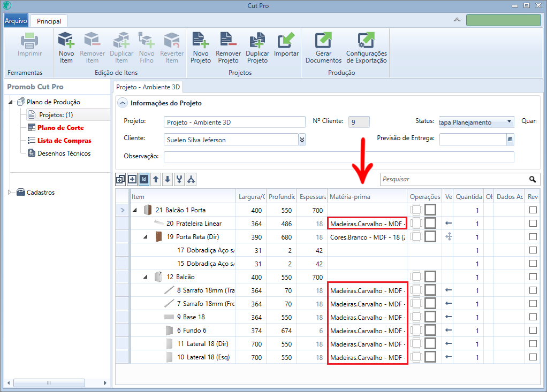Tick the Rev checkbox for Prateleira Linear
The height and width of the screenshot is (392, 547).
click(x=533, y=224)
